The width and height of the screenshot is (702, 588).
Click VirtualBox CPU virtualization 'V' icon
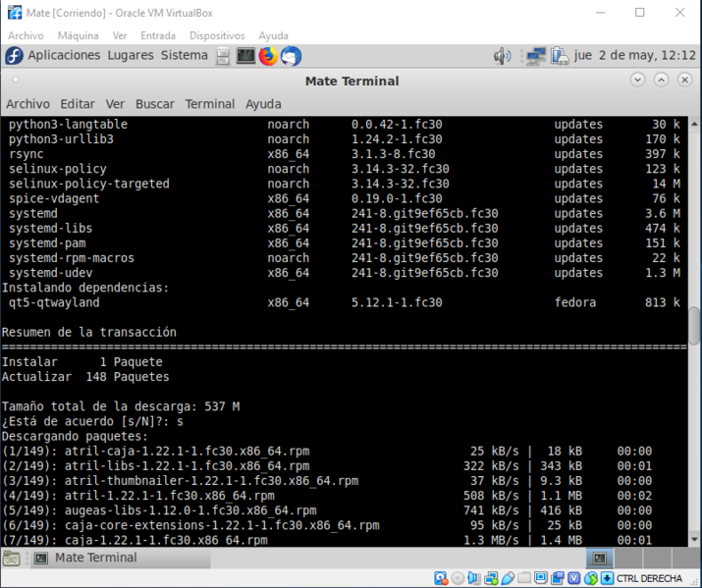[574, 578]
